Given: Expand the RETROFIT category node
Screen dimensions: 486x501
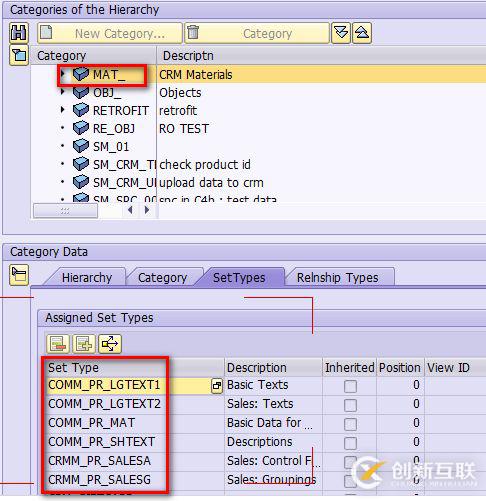Looking at the screenshot, I should [x=62, y=110].
